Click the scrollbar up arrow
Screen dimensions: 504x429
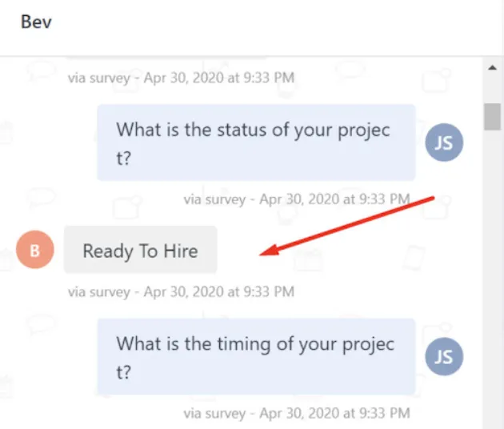coord(492,70)
